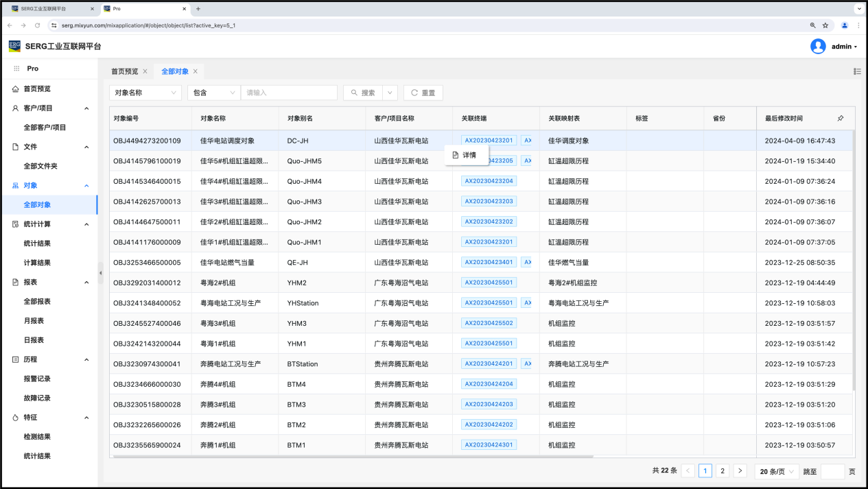Open the 20 条/页 page size dropdown
This screenshot has height=489, width=868.
tap(777, 471)
